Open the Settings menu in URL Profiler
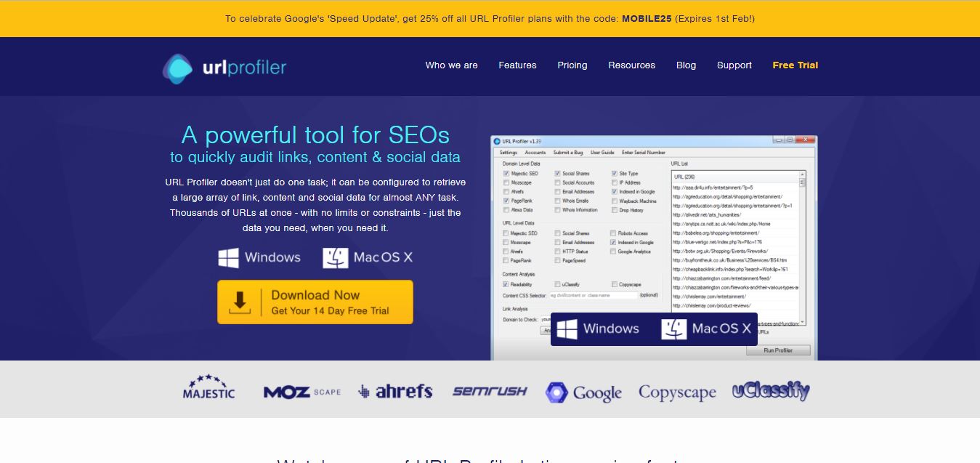Viewport: 980px width, 463px height. (509, 152)
